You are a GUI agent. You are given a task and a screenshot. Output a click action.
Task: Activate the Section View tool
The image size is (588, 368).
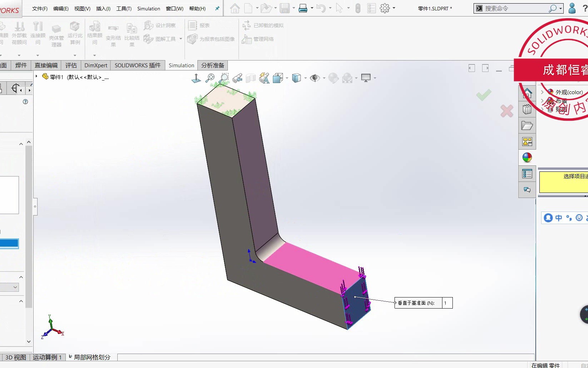250,78
